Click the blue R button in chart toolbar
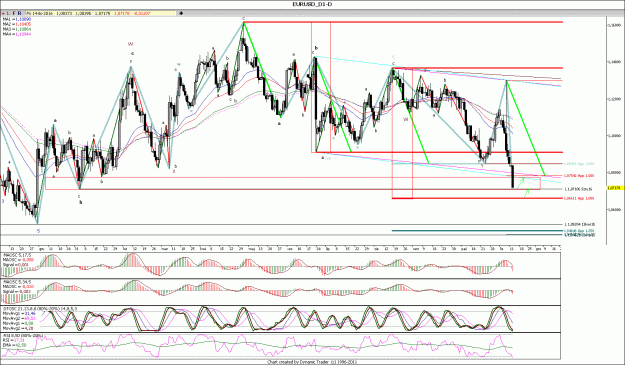 (20, 13)
